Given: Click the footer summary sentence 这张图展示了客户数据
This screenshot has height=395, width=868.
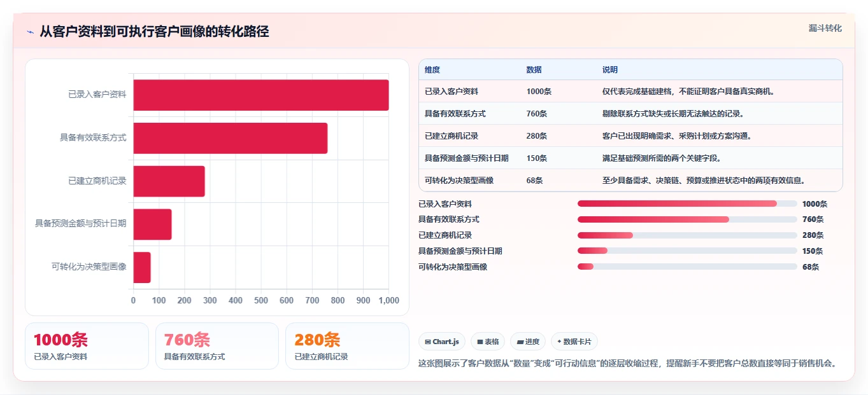Looking at the screenshot, I should [x=627, y=364].
